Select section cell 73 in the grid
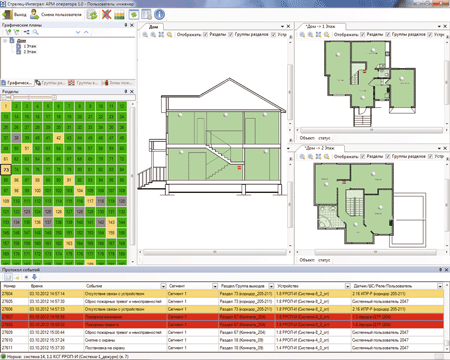The height and width of the screenshot is (360, 450). (x=6, y=170)
